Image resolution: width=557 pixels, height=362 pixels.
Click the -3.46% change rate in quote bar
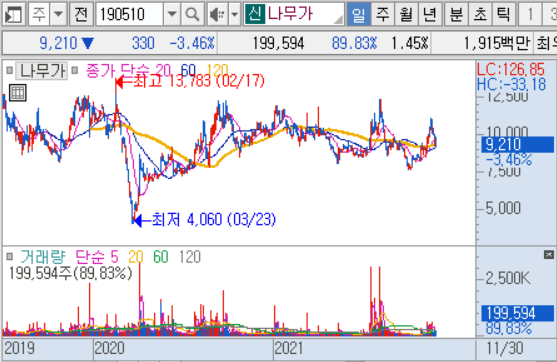[x=192, y=43]
